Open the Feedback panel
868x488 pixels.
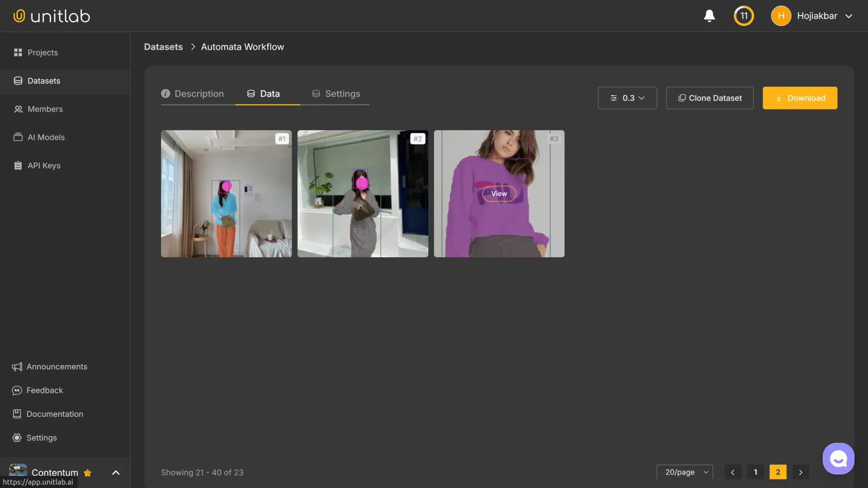pyautogui.click(x=44, y=390)
